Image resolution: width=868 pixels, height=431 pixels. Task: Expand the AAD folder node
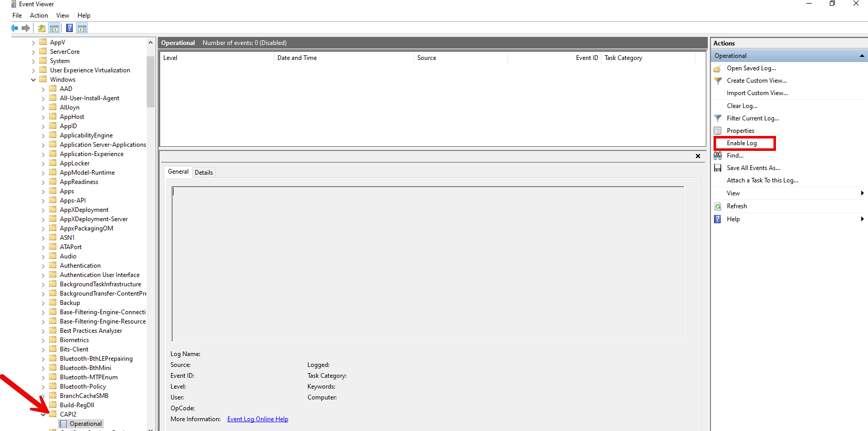pyautogui.click(x=43, y=89)
